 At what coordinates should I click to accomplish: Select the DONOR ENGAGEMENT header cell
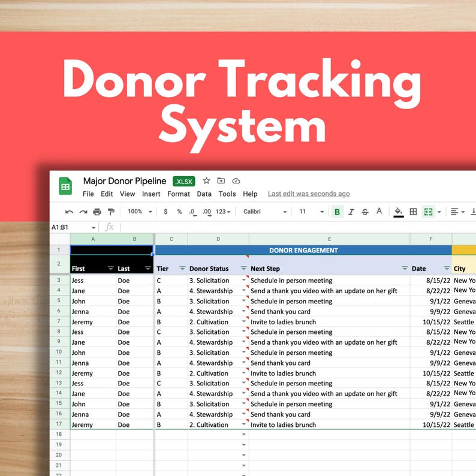click(303, 250)
